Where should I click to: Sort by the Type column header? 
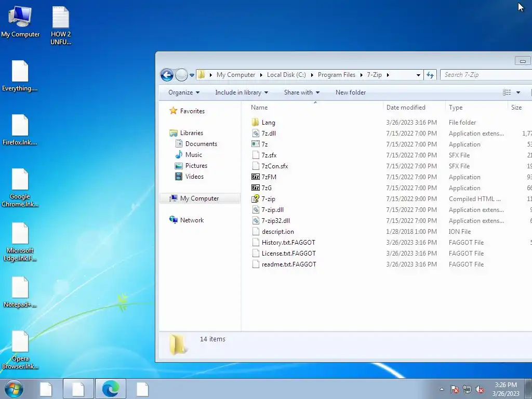click(456, 107)
